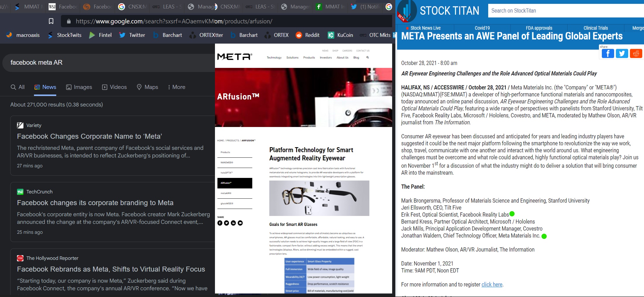Select holoOPTIX in META products sidebar

235,173
